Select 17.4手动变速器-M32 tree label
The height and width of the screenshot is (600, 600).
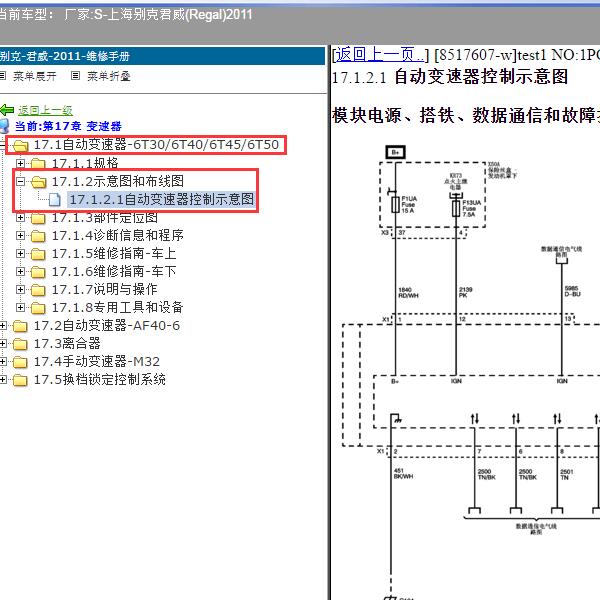pyautogui.click(x=97, y=362)
